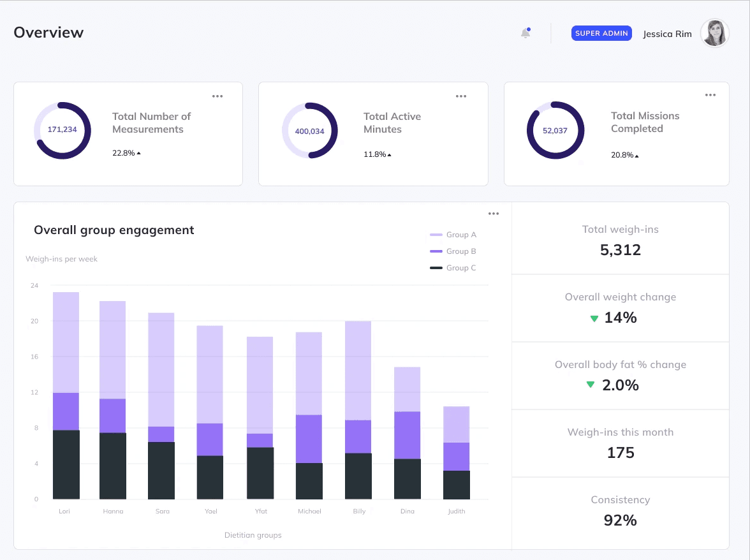Image resolution: width=750 pixels, height=560 pixels.
Task: Click the green decrease arrow beside 2.0%
Action: click(x=590, y=385)
